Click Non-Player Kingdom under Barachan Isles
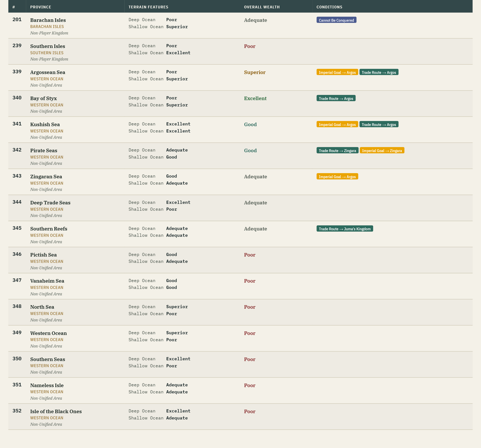This screenshot has height=448, width=481. (49, 33)
